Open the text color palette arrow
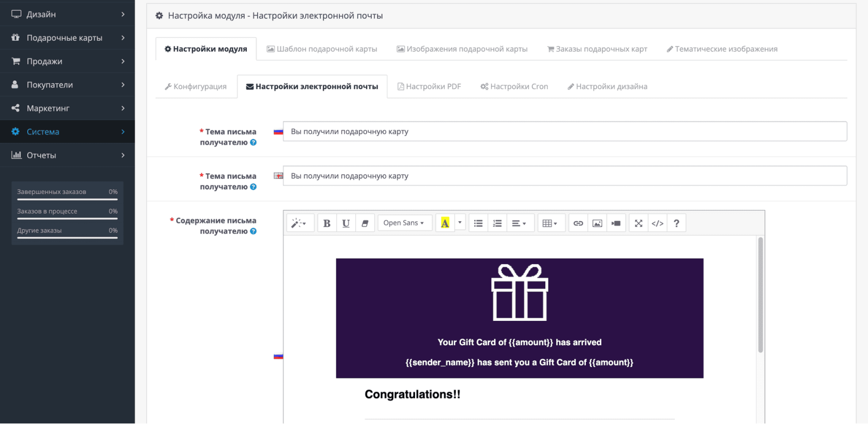Image resolution: width=868 pixels, height=424 pixels. pos(460,223)
